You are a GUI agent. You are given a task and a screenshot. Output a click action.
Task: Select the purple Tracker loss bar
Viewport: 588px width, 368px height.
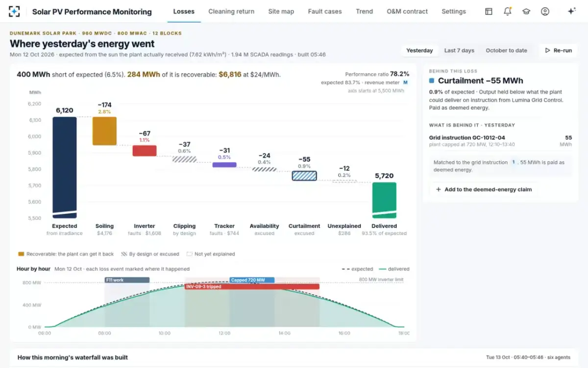(x=224, y=165)
